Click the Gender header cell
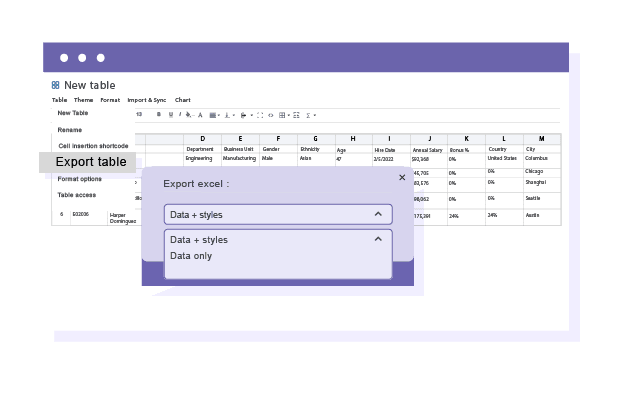Image resolution: width=630 pixels, height=396 pixels. pos(278,149)
